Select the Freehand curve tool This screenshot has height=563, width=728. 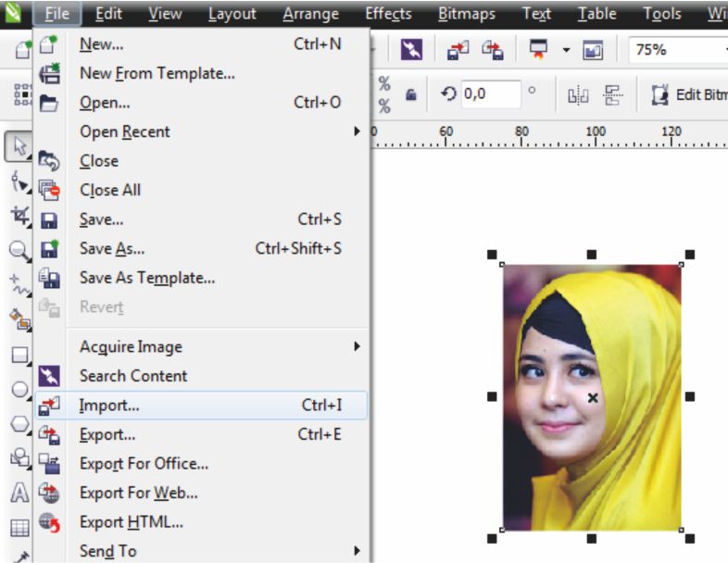click(19, 286)
